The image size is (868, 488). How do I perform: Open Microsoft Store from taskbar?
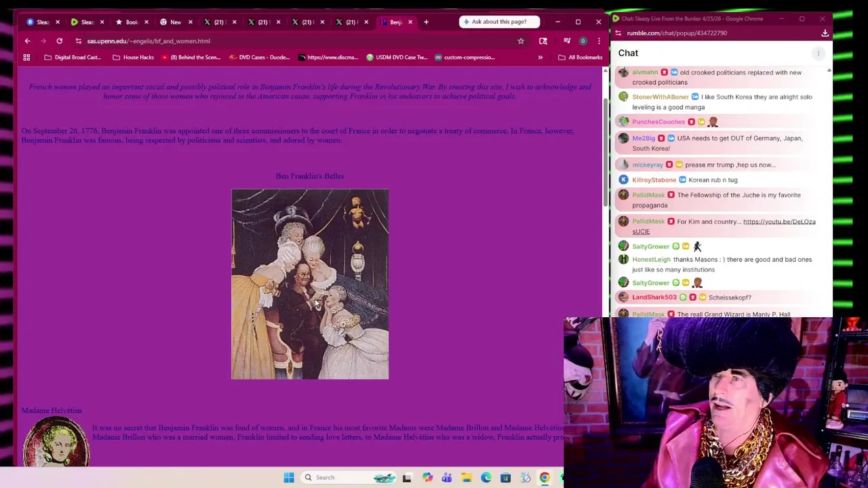505,477
